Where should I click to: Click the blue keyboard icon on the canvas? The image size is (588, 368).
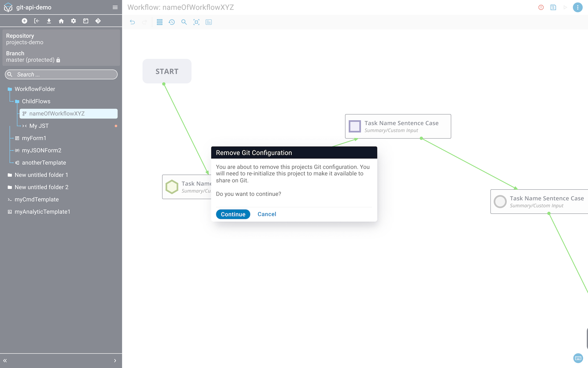[578, 358]
